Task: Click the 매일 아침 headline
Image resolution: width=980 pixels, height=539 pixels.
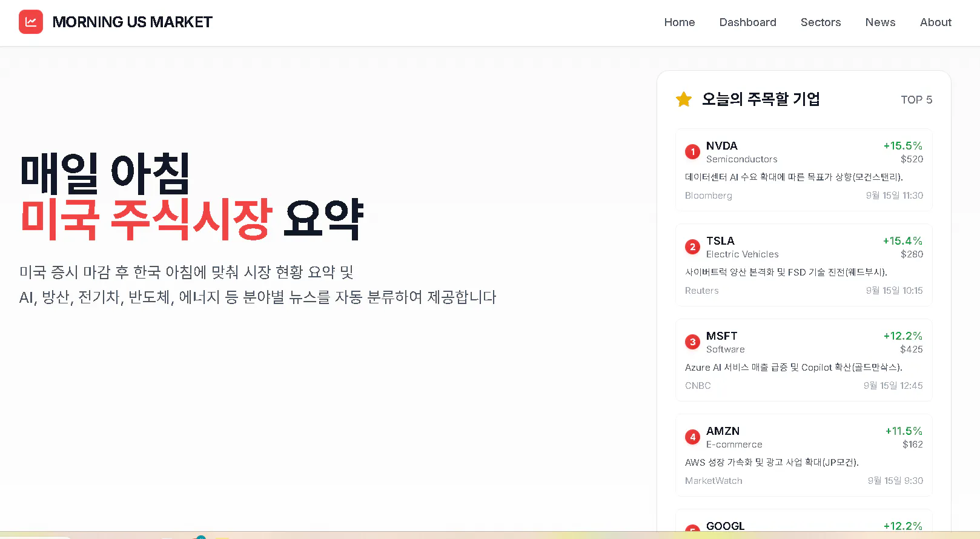Action: pyautogui.click(x=105, y=173)
